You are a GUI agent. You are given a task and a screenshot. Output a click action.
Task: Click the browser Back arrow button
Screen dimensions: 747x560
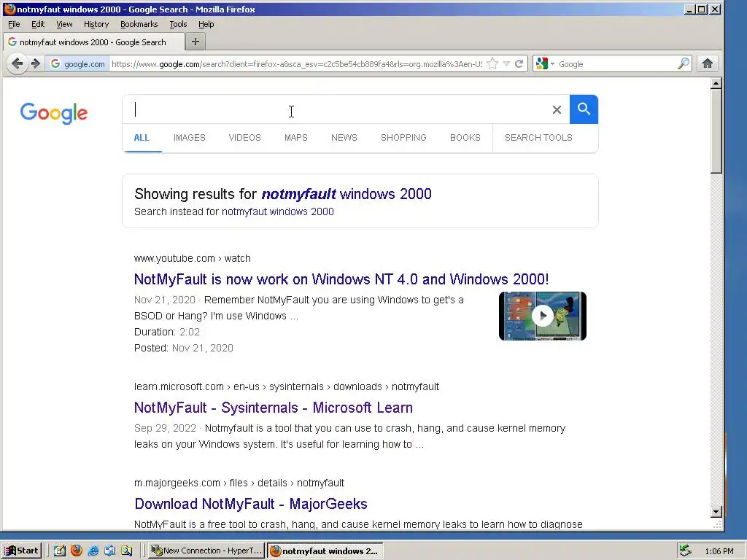(18, 63)
